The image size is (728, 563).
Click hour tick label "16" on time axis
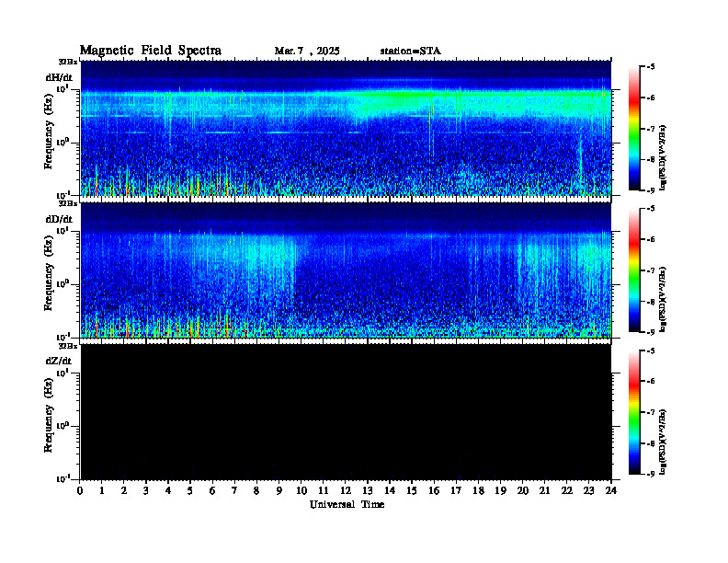pos(434,491)
